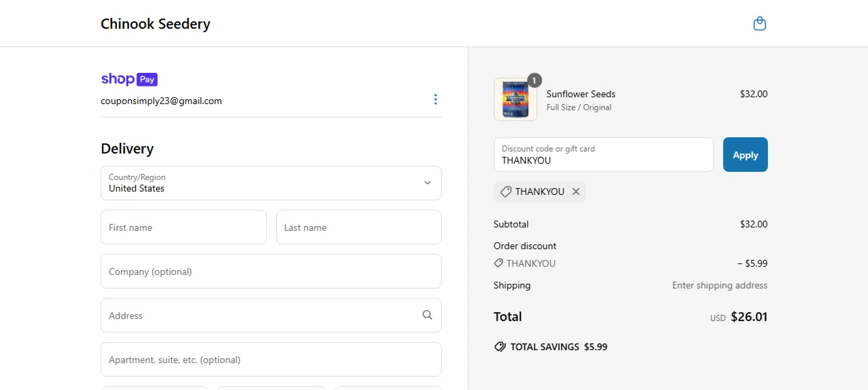Screen dimensions: 868x390
Task: Click the Total label
Action: (x=507, y=317)
